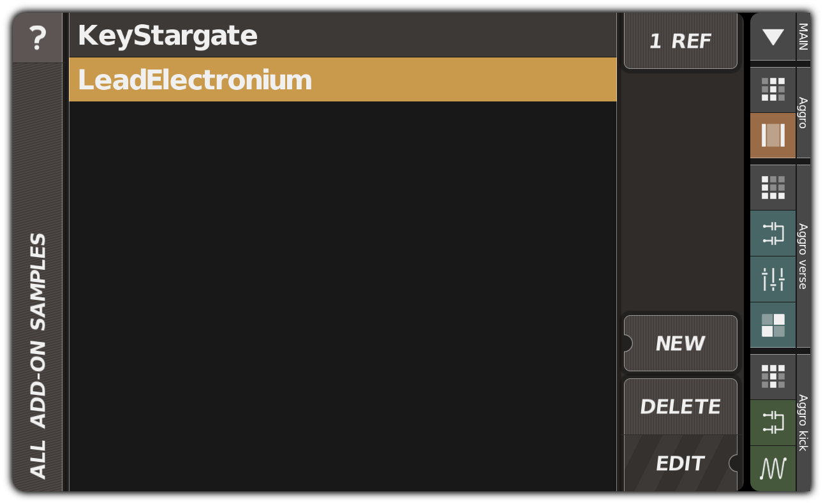Open the mixer faders icon for Aggro verse

click(x=773, y=279)
